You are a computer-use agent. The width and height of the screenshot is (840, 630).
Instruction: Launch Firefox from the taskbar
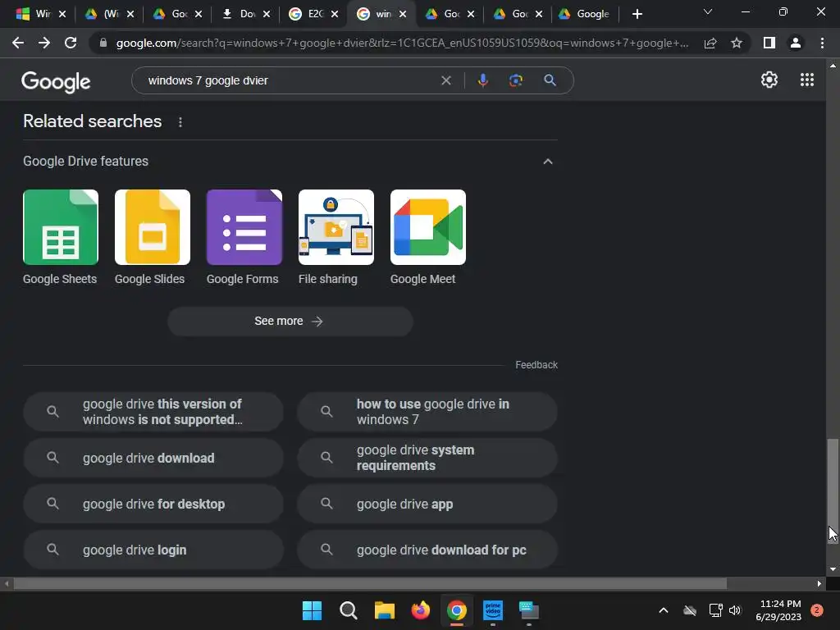421,610
